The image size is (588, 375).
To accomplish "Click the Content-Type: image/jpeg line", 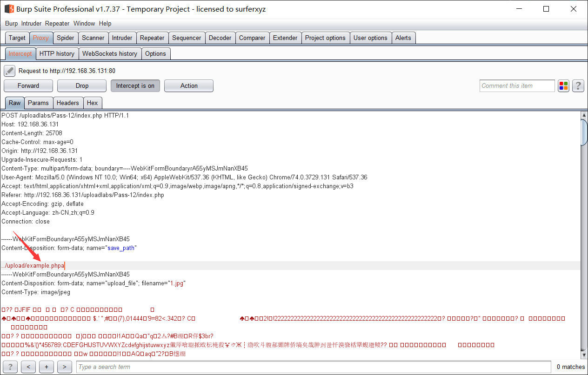I will coord(35,292).
